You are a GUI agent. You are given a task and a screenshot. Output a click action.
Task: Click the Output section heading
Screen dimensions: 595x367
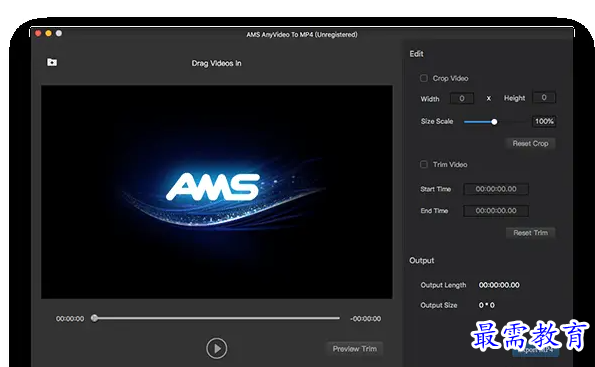click(422, 260)
